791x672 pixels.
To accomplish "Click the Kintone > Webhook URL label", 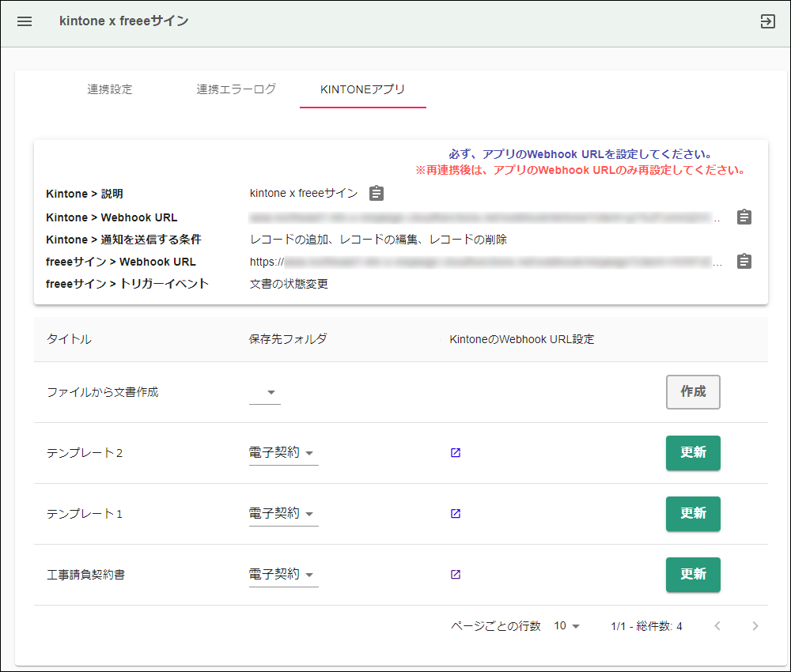I will coord(112,217).
